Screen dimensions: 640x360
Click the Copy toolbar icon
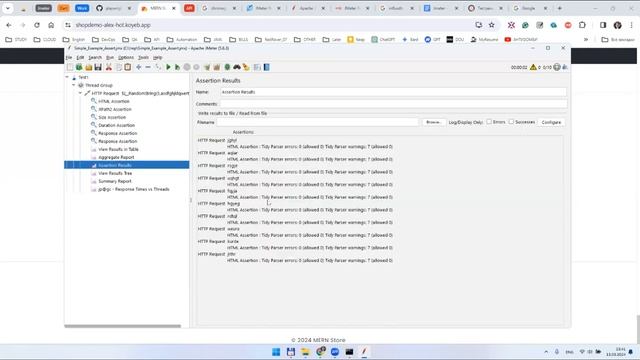point(118,67)
